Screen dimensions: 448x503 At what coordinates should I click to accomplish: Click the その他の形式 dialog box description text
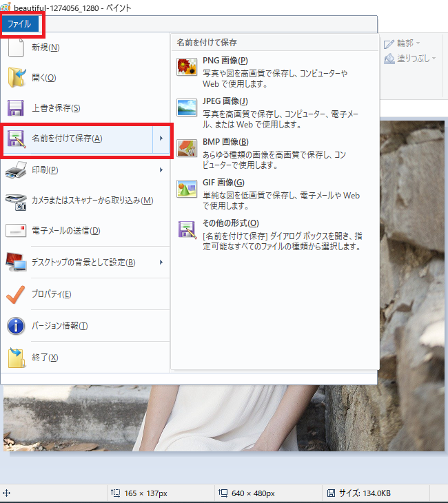click(x=283, y=241)
